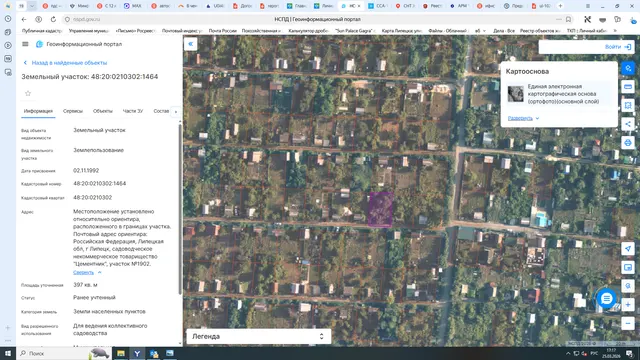Bookmark this page in address bar

coord(568,19)
